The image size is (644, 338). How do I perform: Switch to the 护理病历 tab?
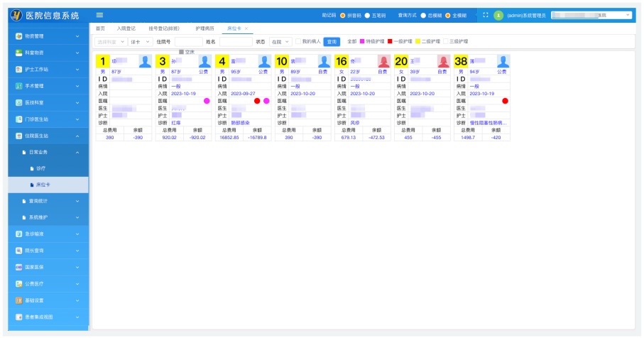coord(204,28)
